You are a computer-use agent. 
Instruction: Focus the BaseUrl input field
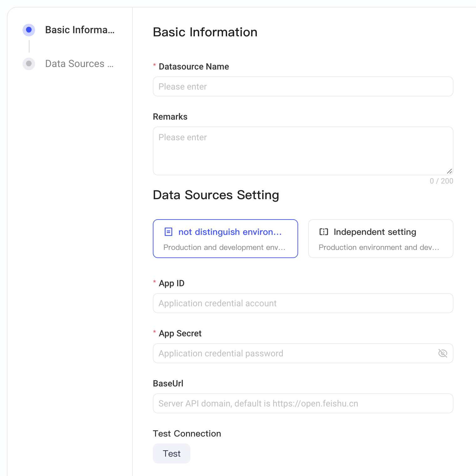tap(303, 403)
